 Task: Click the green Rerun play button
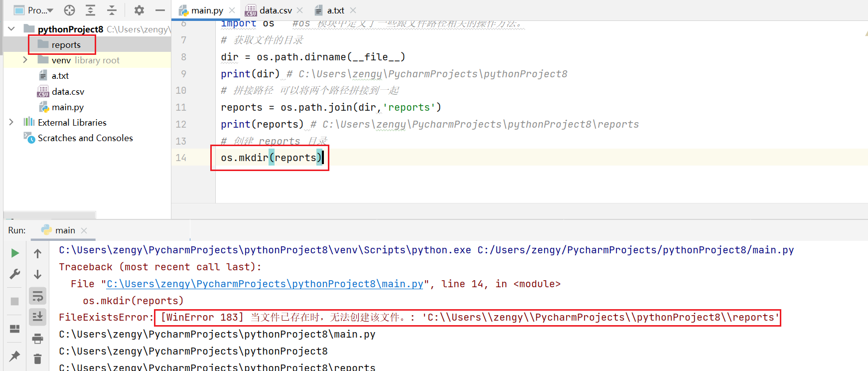click(x=15, y=253)
